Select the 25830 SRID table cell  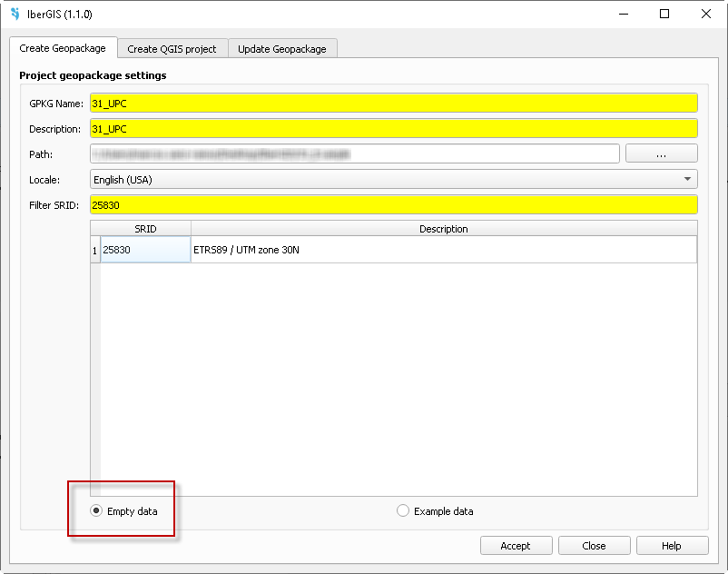tap(145, 250)
